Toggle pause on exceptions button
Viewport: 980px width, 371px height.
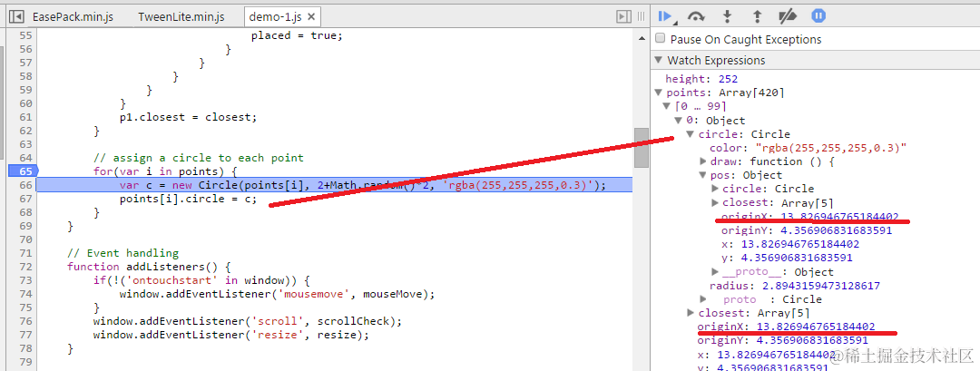[x=818, y=16]
